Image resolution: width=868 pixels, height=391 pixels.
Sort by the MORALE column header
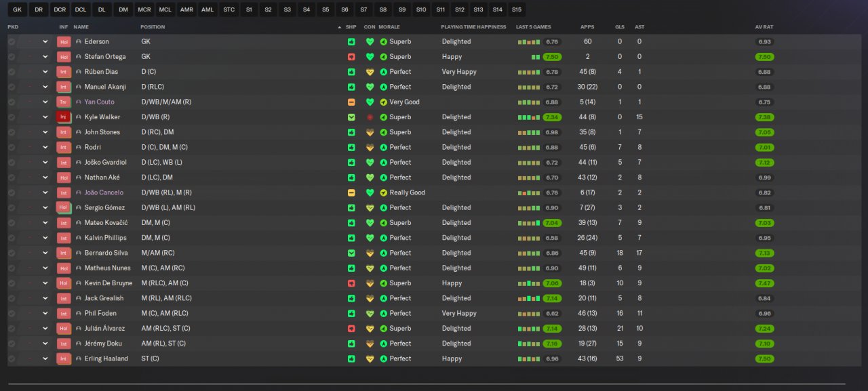point(389,27)
